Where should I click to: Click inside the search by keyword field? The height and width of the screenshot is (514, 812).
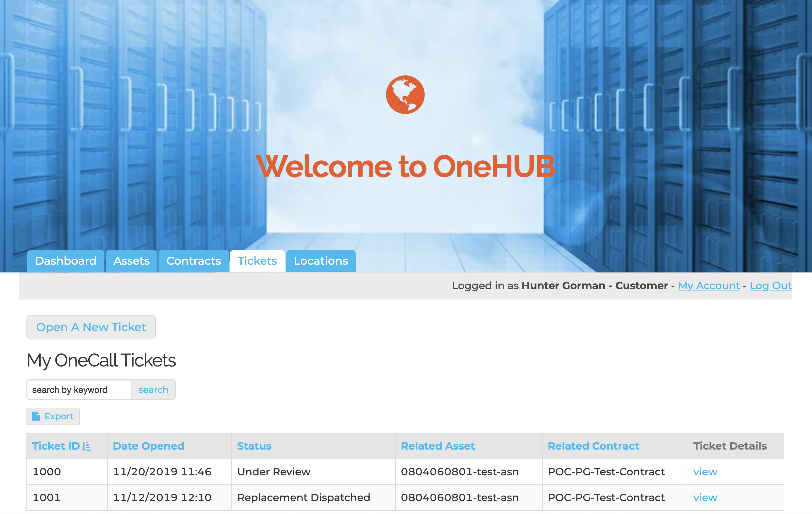79,390
